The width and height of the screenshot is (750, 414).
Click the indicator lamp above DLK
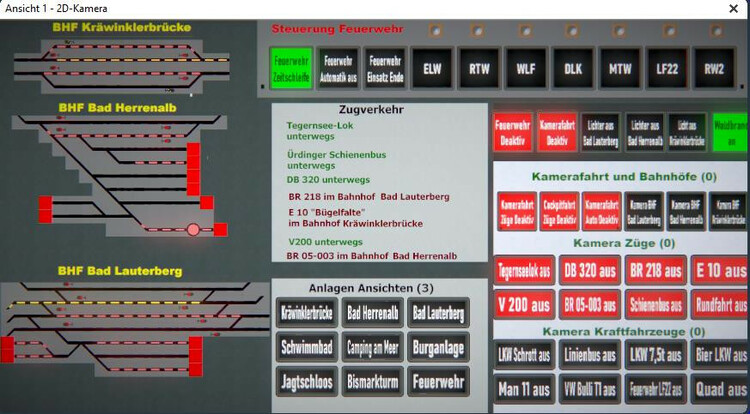[x=572, y=32]
